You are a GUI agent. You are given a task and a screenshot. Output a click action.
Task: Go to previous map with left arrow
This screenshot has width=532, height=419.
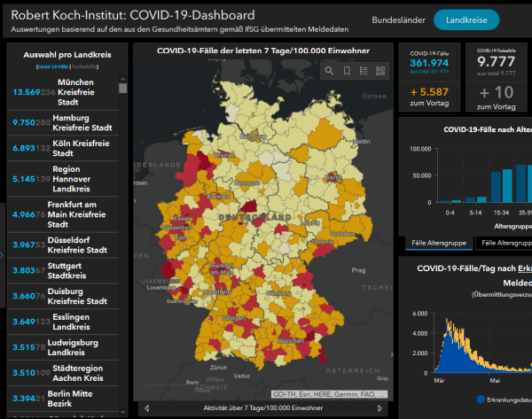145,408
